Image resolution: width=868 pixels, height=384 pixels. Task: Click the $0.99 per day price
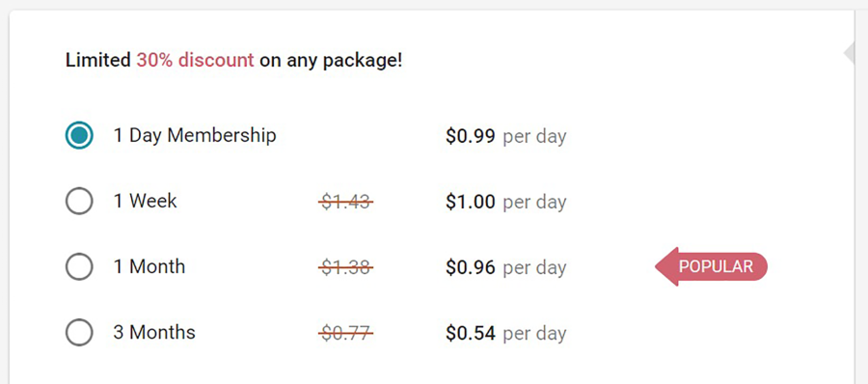pos(506,136)
